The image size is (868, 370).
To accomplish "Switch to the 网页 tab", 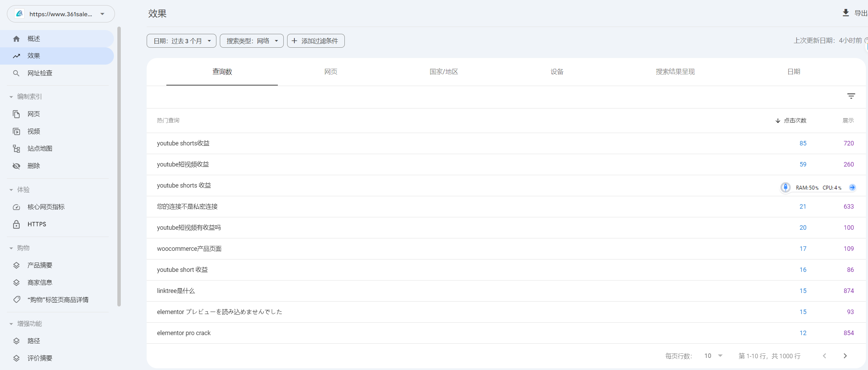I will pyautogui.click(x=331, y=72).
